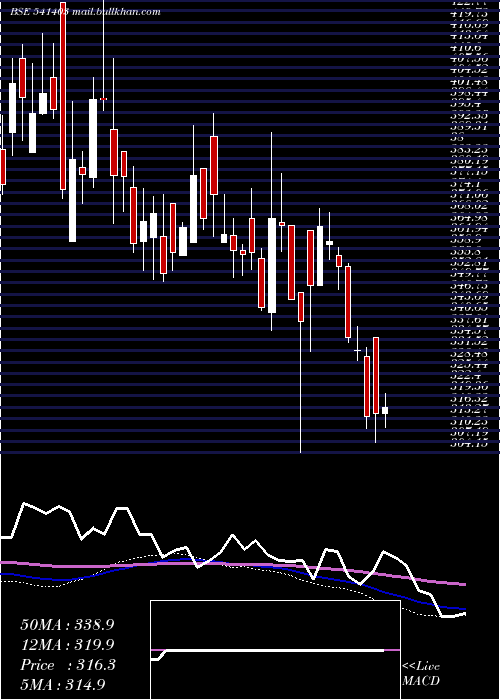Click the 346.75 price axis label

[x=469, y=286]
